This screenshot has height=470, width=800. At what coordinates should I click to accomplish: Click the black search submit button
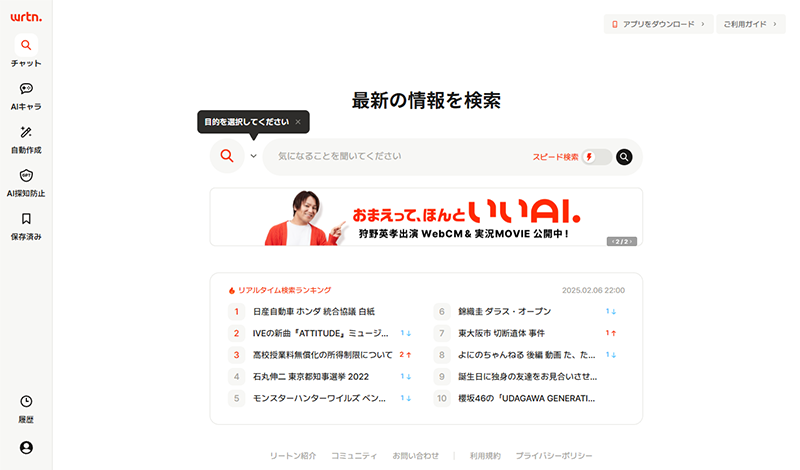624,157
